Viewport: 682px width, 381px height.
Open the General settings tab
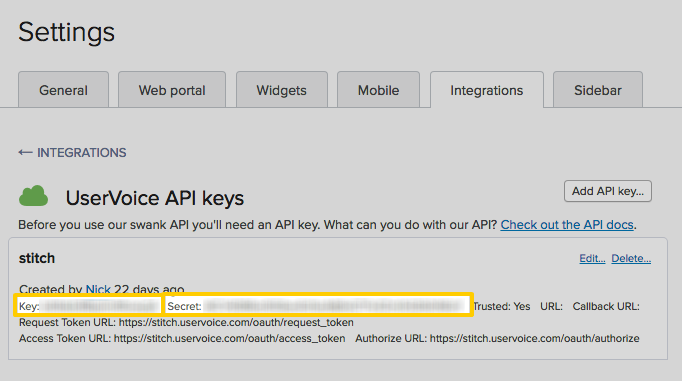pyautogui.click(x=64, y=90)
